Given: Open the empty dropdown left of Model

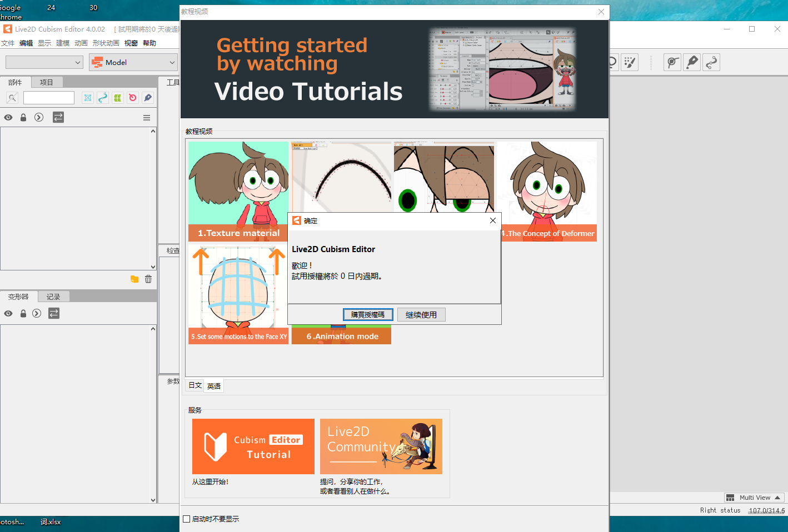Looking at the screenshot, I should pyautogui.click(x=44, y=62).
